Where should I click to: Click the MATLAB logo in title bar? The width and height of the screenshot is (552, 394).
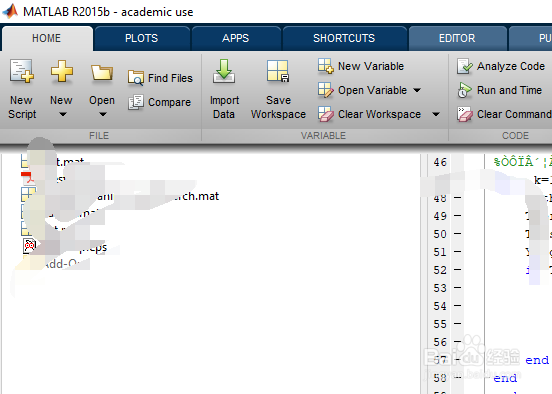(x=10, y=11)
